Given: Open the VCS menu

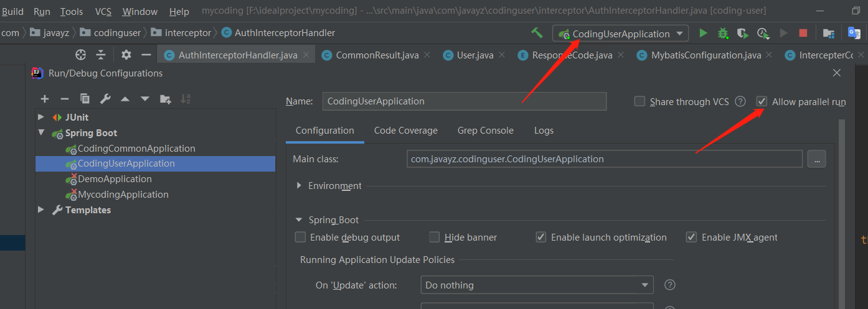Looking at the screenshot, I should tap(103, 11).
